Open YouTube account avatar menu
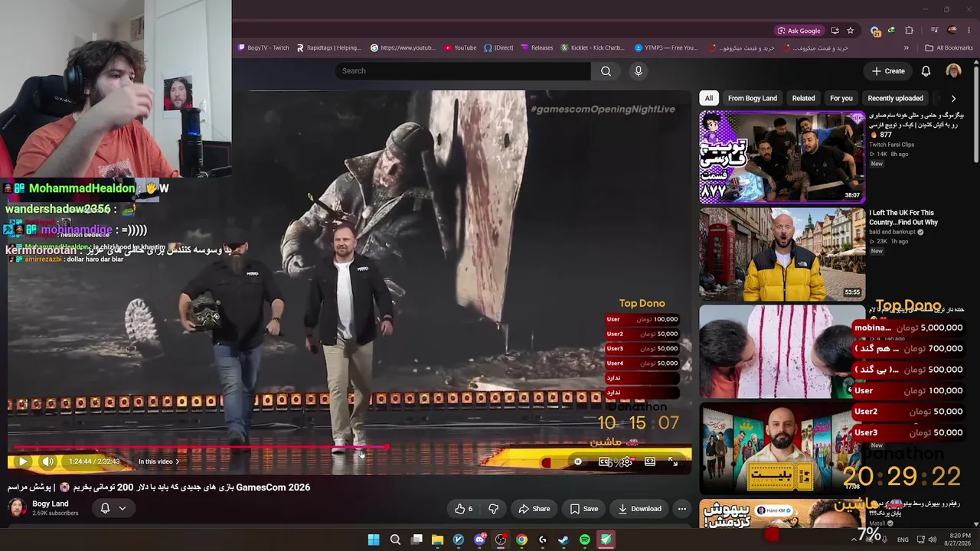Viewport: 980px width, 551px height. point(953,71)
